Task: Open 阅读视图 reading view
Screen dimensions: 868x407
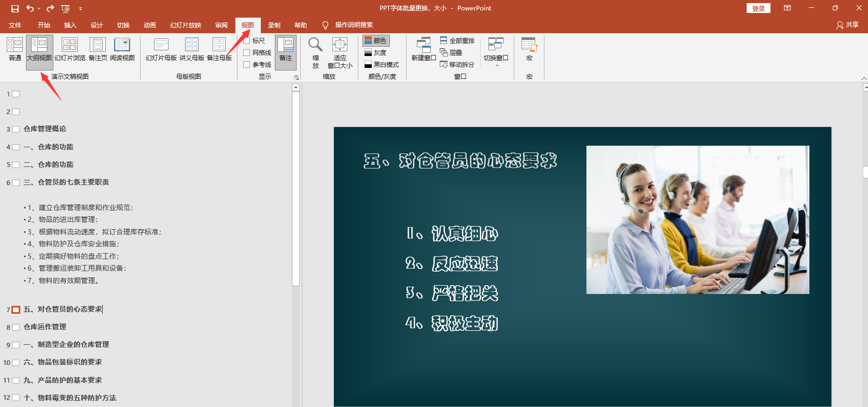Action: click(x=122, y=49)
